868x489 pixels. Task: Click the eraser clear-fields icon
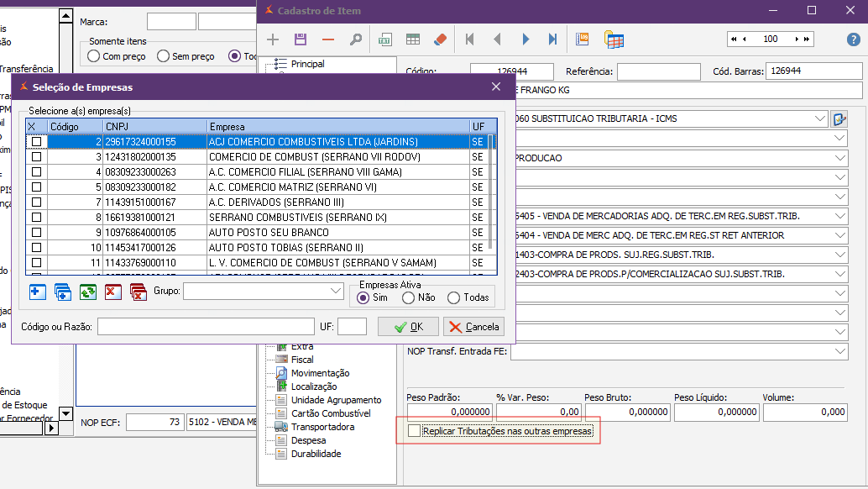pyautogui.click(x=440, y=39)
